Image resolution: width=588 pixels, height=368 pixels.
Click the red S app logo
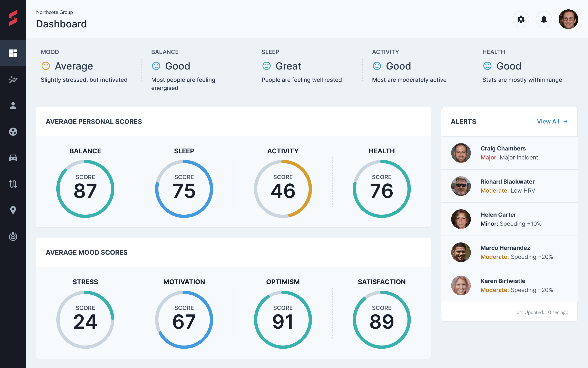click(x=13, y=18)
